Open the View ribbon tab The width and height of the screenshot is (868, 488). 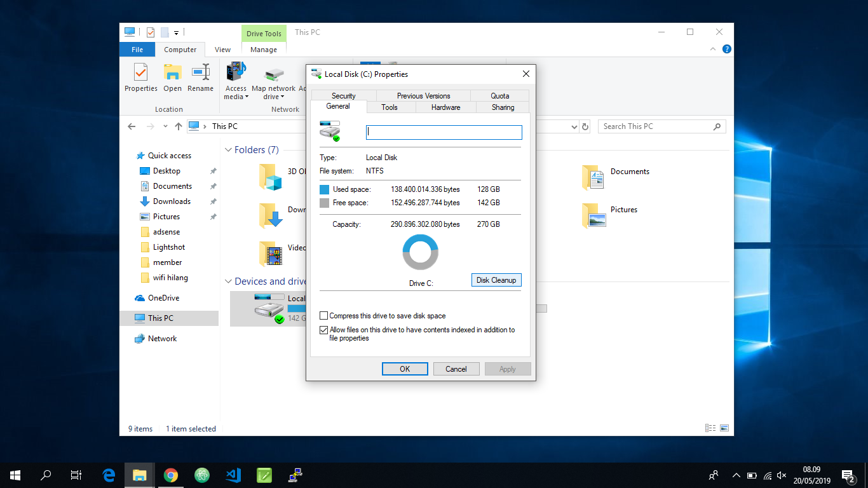(x=222, y=50)
